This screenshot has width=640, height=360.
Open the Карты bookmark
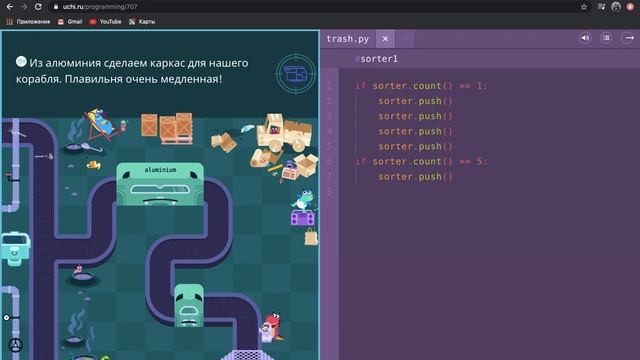pyautogui.click(x=142, y=22)
